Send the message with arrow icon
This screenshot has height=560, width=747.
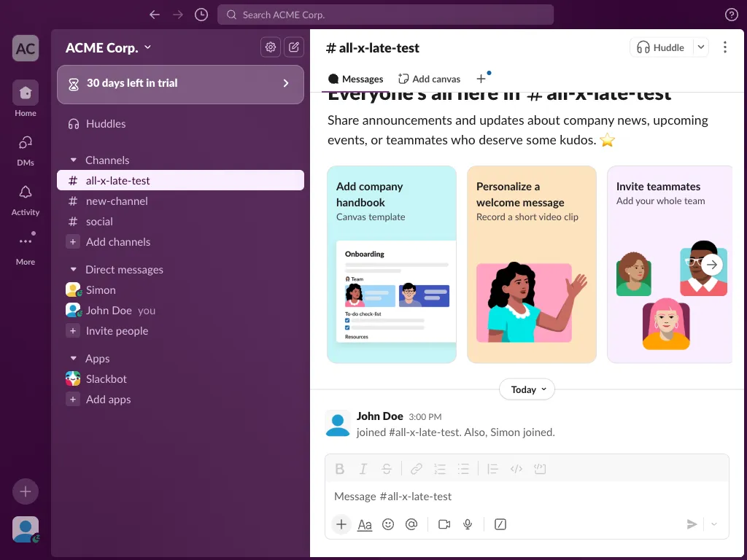[x=692, y=524]
